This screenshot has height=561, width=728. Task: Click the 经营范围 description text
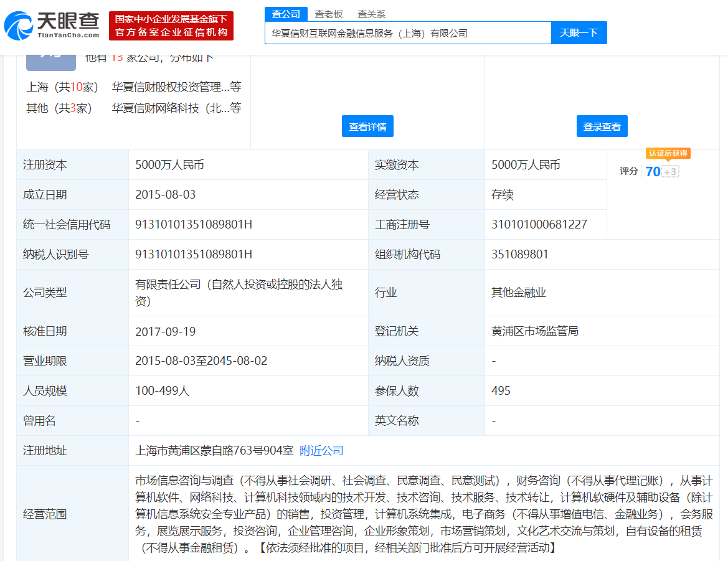click(x=424, y=514)
